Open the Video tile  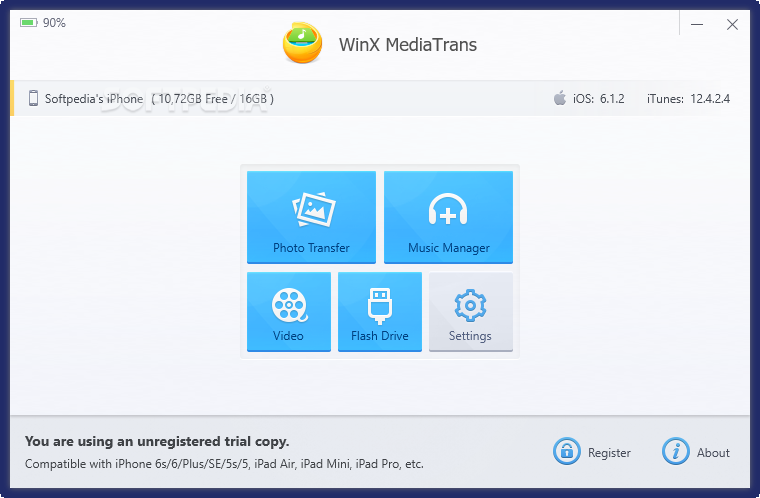(289, 311)
